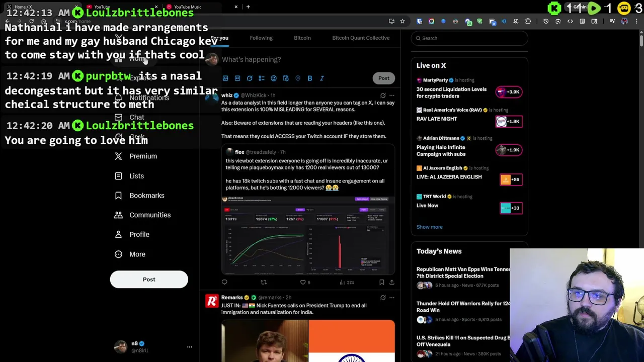Open Adrian Dittmann's Halo Infinite stream

[x=469, y=146]
